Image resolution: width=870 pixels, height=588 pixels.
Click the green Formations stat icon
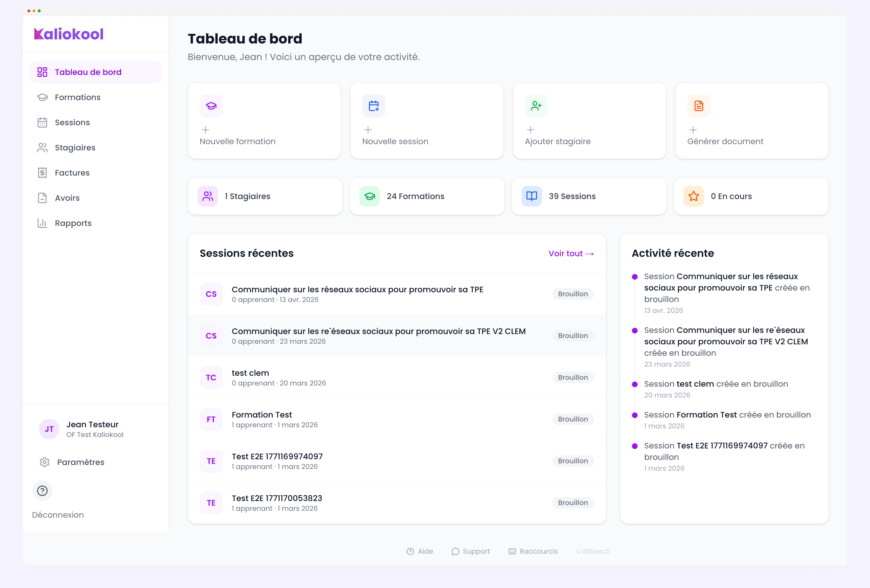[x=369, y=196]
